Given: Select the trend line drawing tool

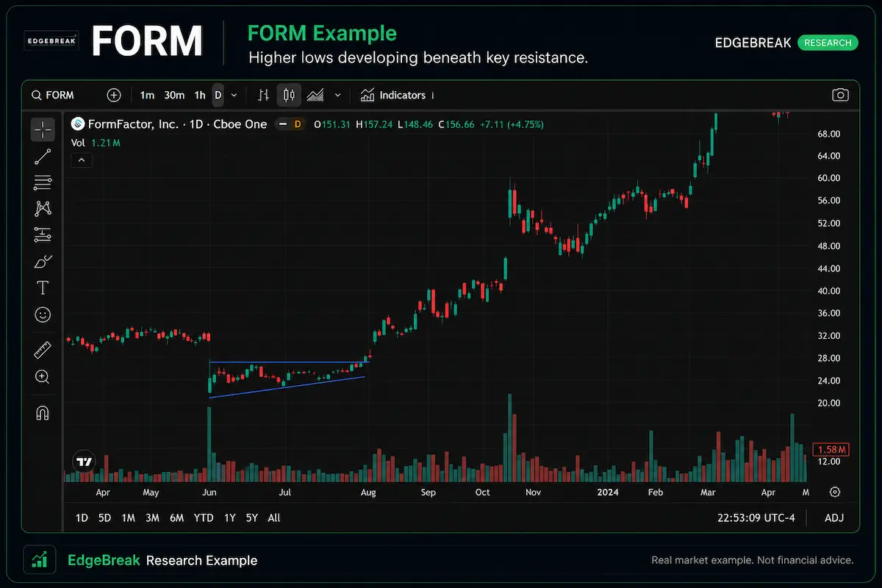Looking at the screenshot, I should tap(43, 156).
